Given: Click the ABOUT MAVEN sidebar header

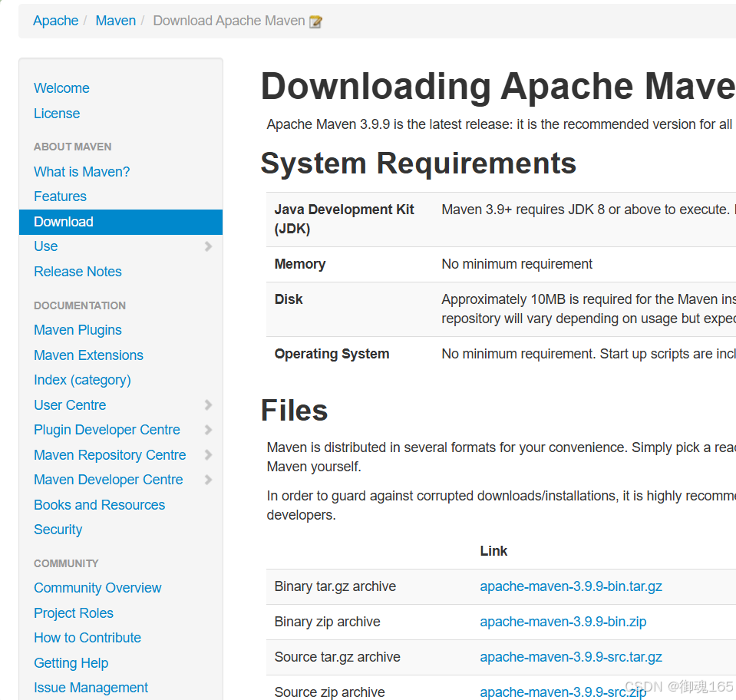Looking at the screenshot, I should [73, 147].
